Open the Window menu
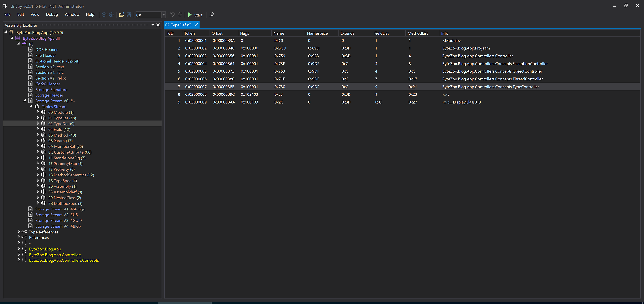644x304 pixels. tap(72, 15)
